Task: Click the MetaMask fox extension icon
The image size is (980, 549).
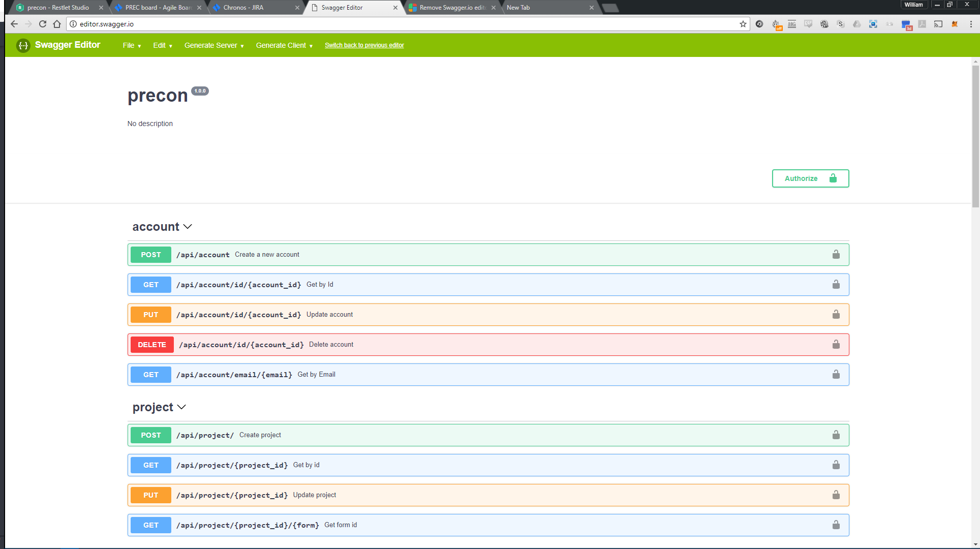Action: 954,24
